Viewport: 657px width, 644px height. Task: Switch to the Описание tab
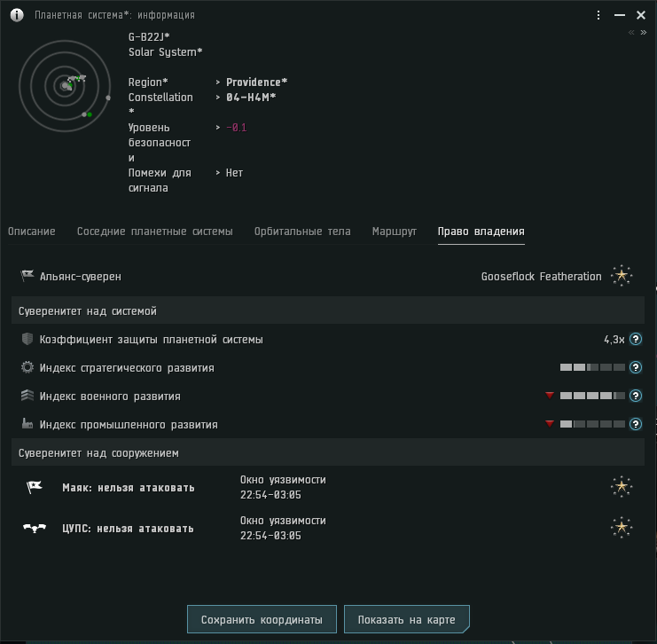pyautogui.click(x=32, y=232)
